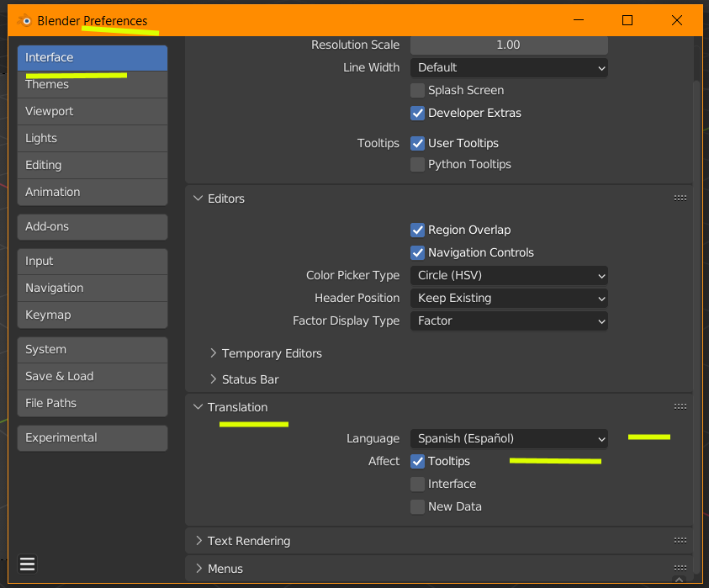Screen dimensions: 709x588
Task: Enable Python Tooltips checkbox
Action: pyautogui.click(x=418, y=164)
